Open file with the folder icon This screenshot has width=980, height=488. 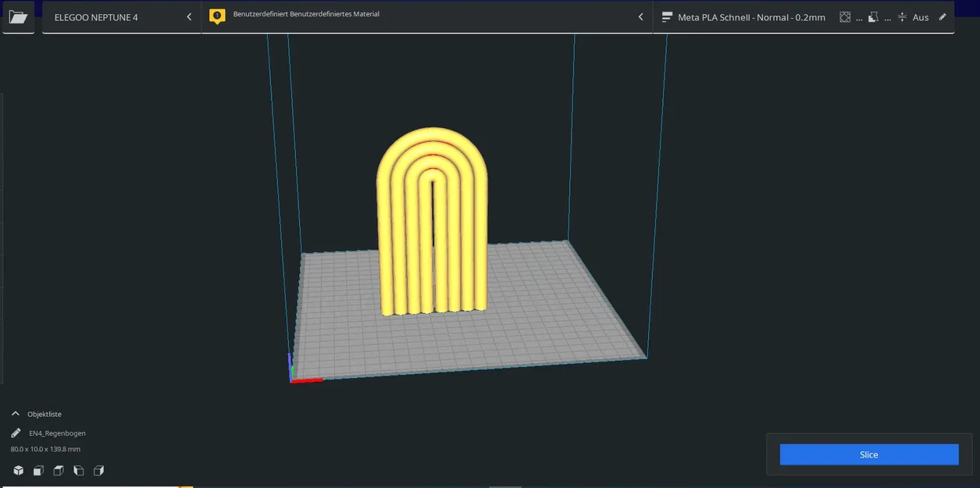pos(18,16)
